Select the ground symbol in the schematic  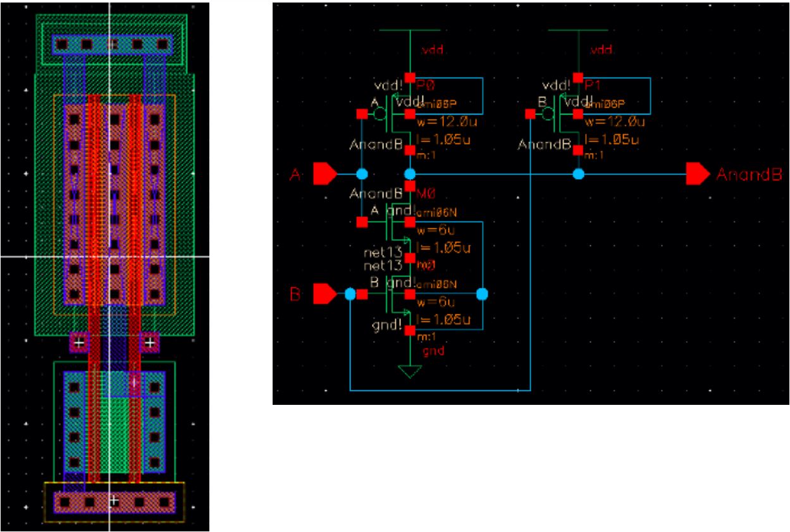410,371
